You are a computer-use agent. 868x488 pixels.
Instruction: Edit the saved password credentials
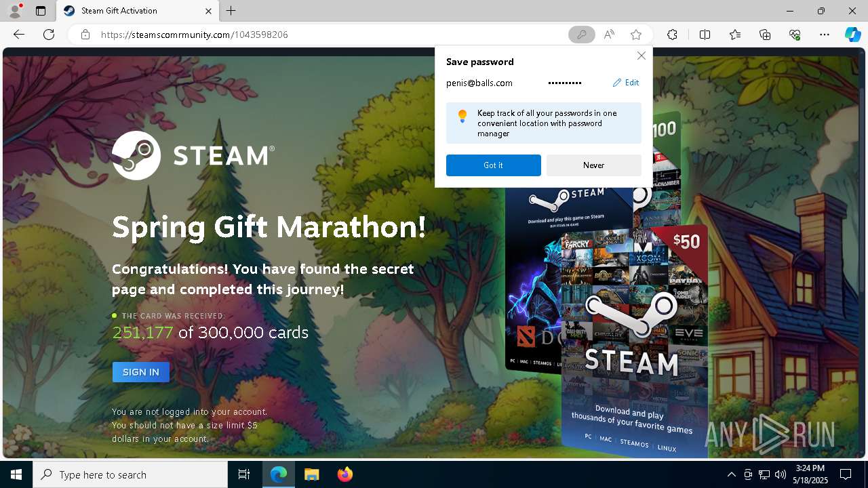click(x=626, y=83)
